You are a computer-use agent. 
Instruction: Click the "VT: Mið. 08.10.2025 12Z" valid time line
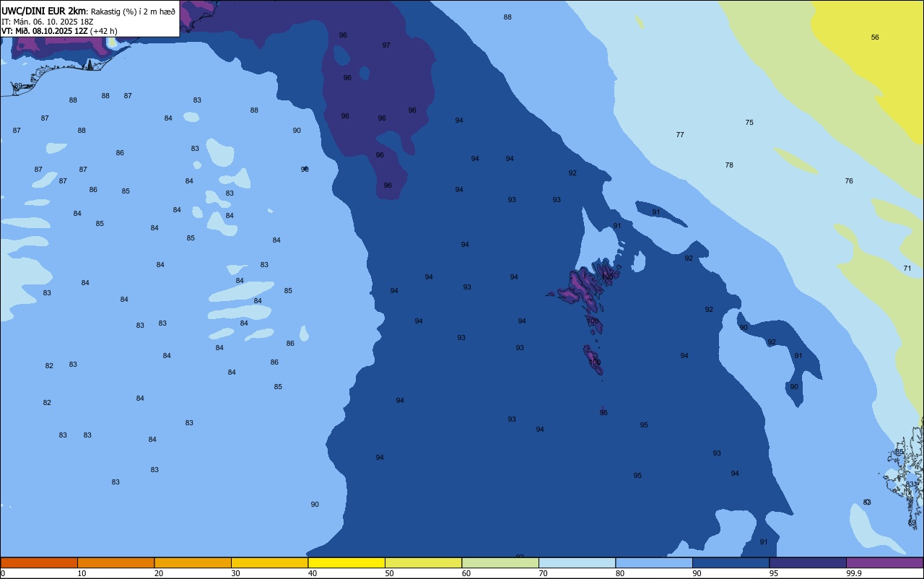point(44,31)
